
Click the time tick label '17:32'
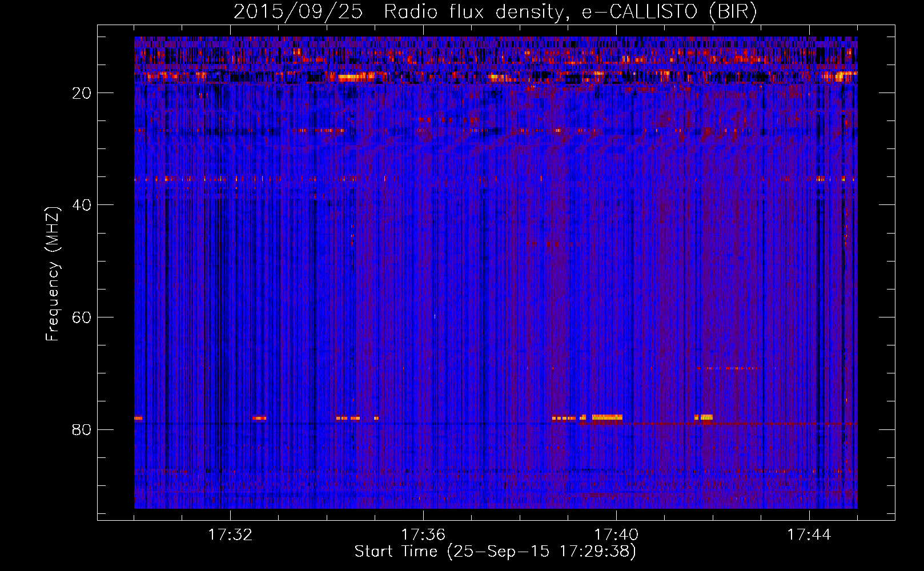coord(230,535)
